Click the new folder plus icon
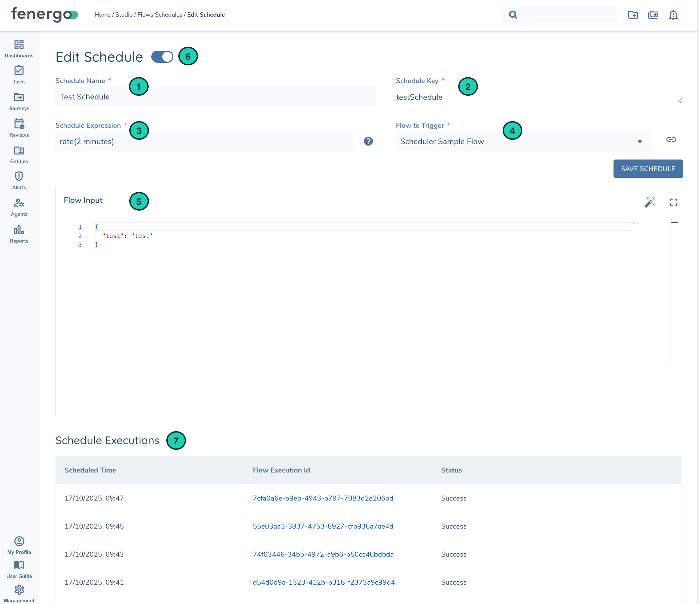 (633, 15)
